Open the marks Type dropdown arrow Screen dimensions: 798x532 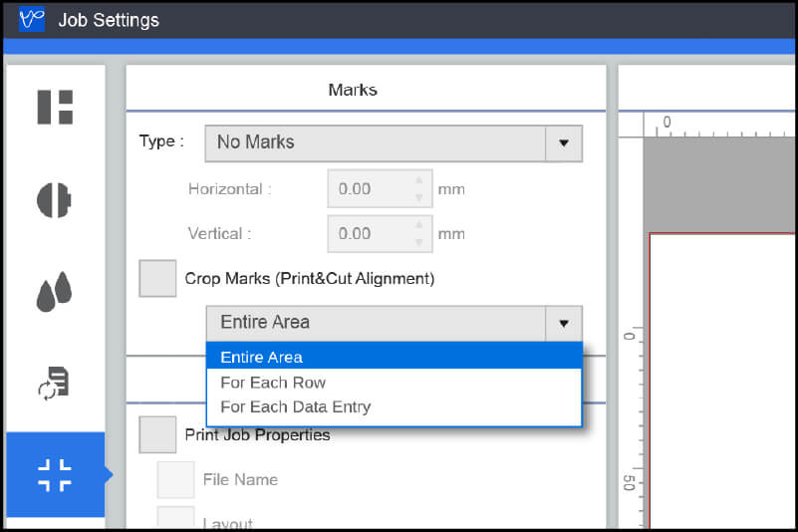tap(563, 143)
